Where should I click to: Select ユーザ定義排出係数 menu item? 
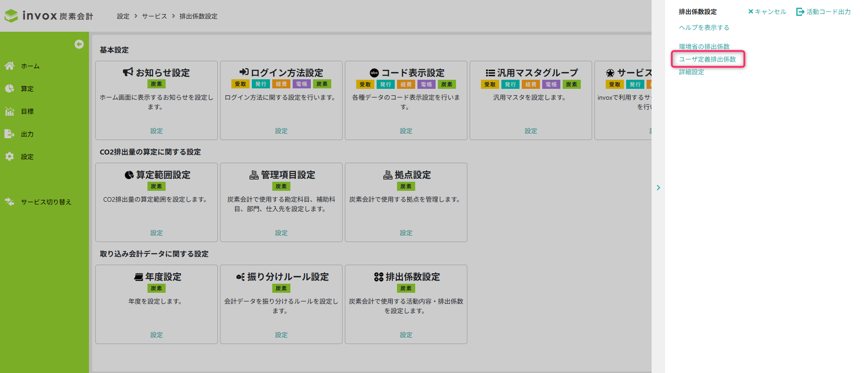coord(707,59)
